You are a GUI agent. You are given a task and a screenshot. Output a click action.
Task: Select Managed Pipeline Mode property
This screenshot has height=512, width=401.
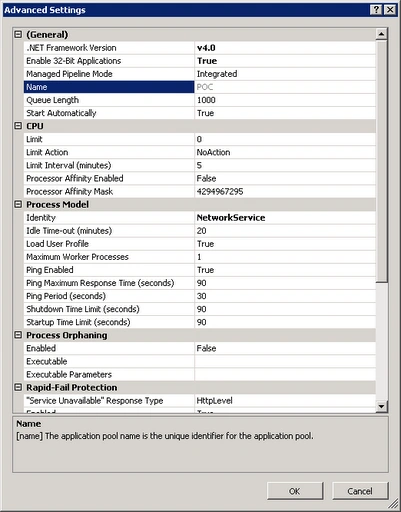(109, 74)
